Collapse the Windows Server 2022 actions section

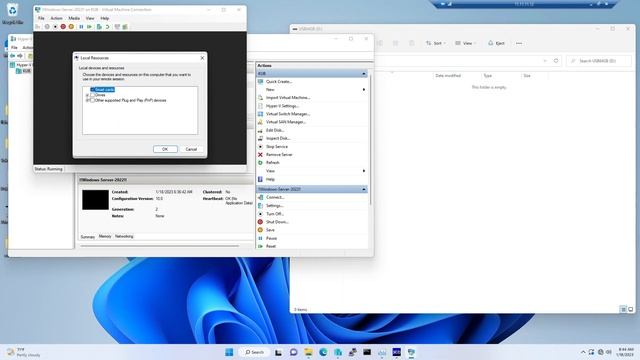pos(364,189)
